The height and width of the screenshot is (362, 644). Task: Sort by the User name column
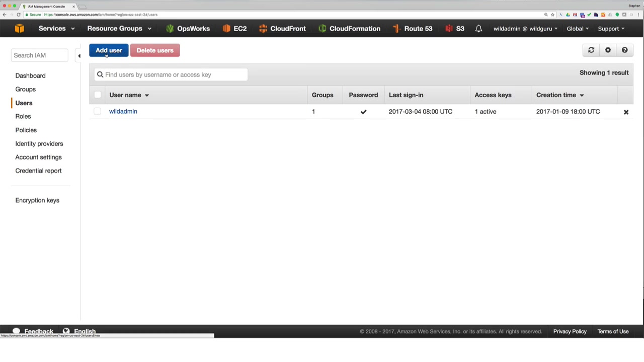tap(129, 95)
